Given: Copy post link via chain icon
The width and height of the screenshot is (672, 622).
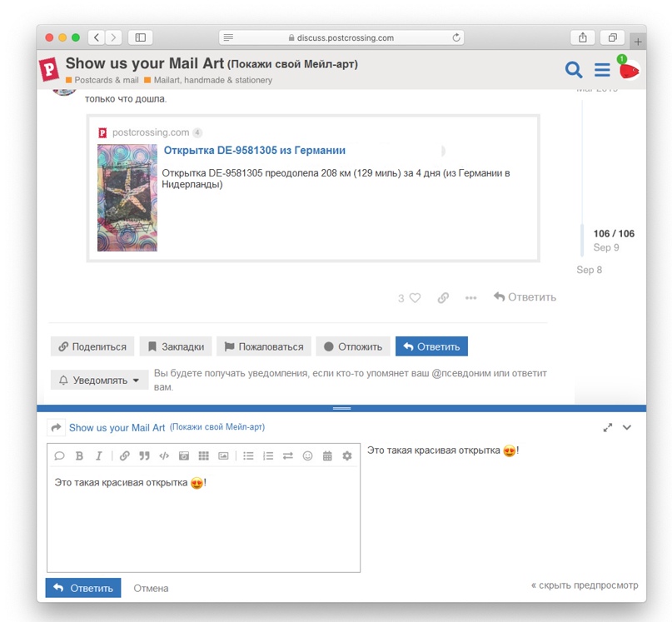Looking at the screenshot, I should (x=443, y=297).
